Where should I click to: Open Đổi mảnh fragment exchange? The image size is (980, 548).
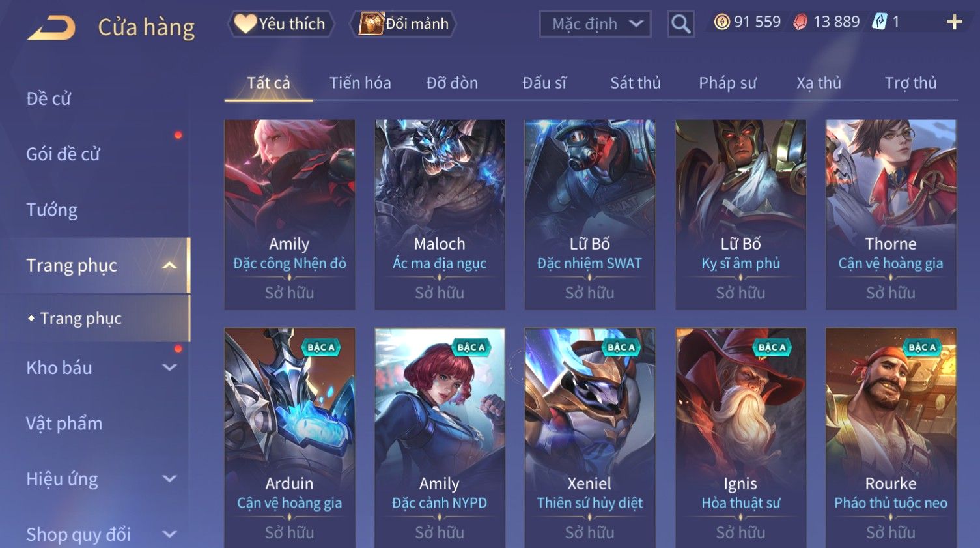(x=403, y=24)
